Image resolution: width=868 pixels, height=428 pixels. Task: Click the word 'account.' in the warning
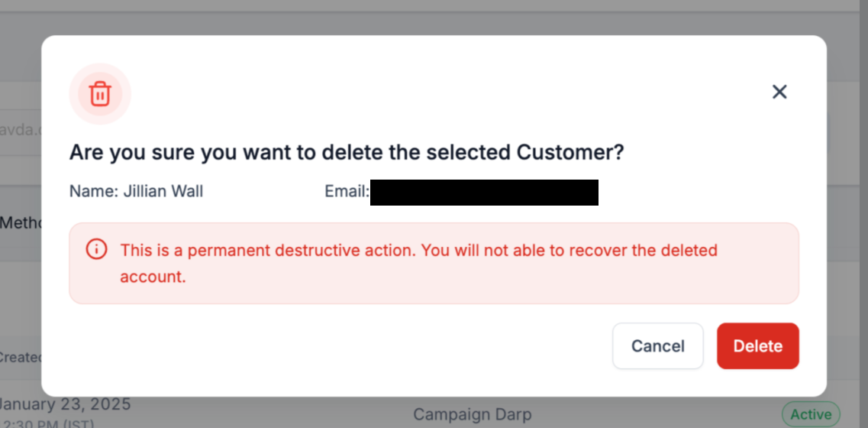[x=153, y=277]
